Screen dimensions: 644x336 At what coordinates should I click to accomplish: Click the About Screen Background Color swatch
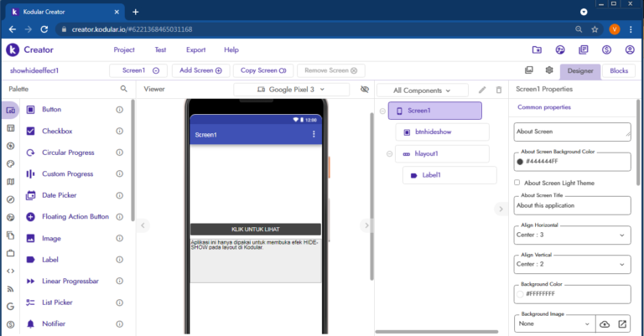[x=520, y=162]
